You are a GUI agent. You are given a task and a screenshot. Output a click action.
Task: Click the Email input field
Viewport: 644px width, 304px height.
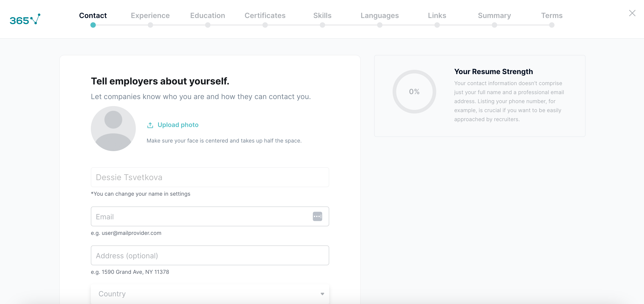tap(200, 216)
